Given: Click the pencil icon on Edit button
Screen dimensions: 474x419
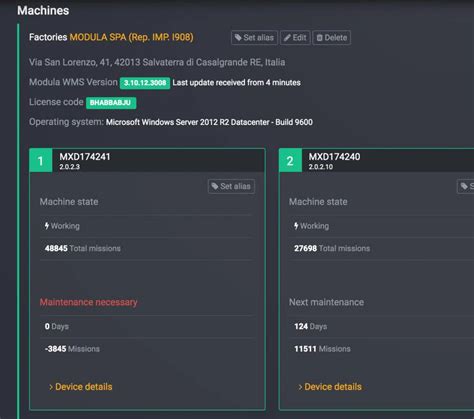Looking at the screenshot, I should tap(287, 38).
